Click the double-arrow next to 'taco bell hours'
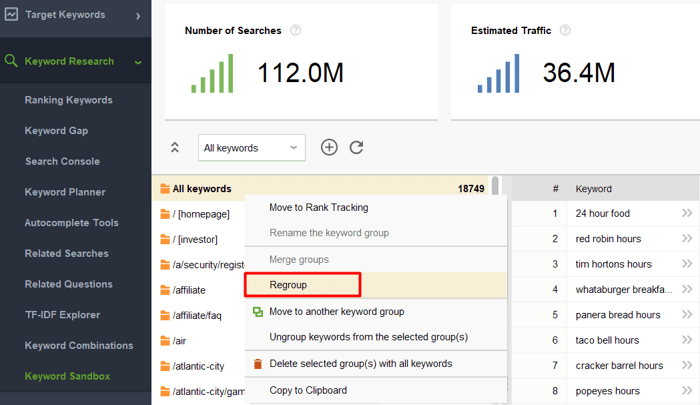 687,340
